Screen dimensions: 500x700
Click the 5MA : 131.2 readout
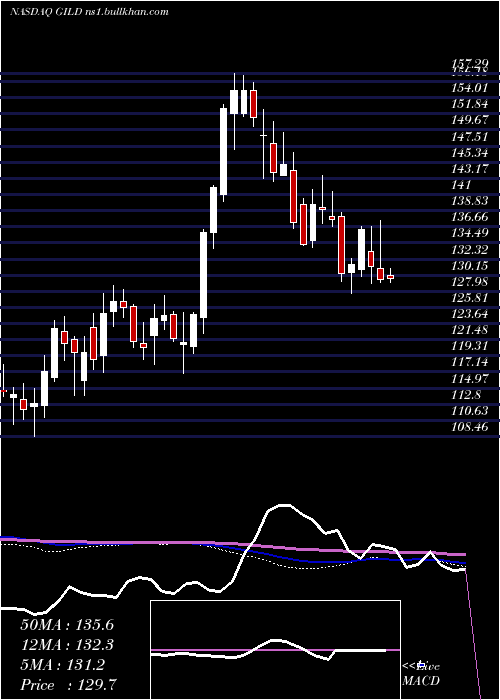(x=62, y=665)
